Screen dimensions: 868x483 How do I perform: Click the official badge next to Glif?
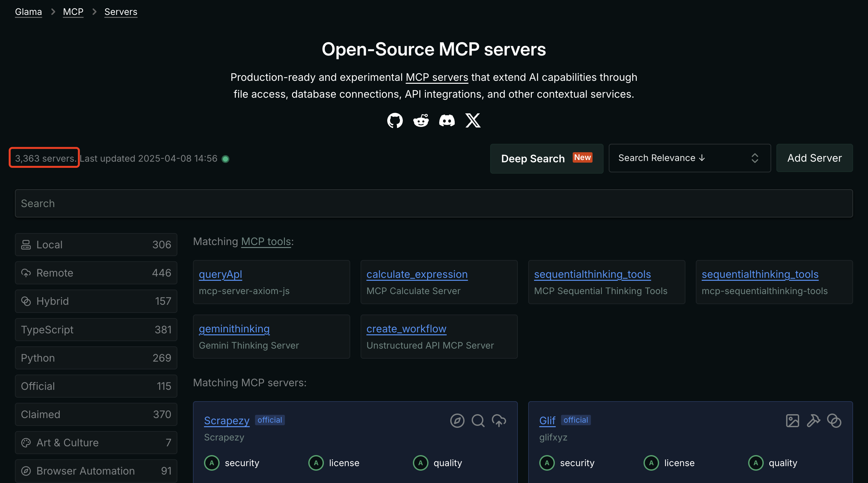pos(576,420)
